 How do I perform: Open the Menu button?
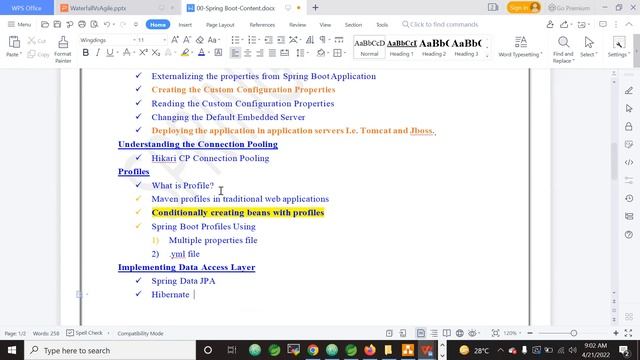pos(20,24)
